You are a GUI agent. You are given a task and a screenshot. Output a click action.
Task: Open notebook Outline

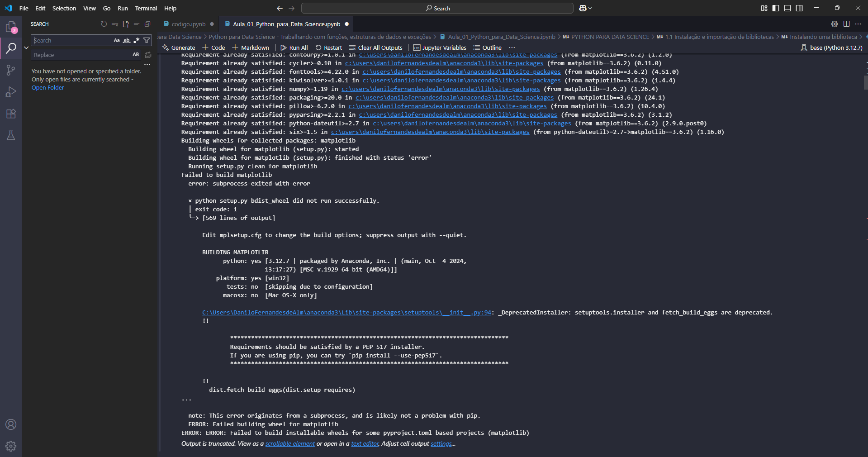[487, 48]
